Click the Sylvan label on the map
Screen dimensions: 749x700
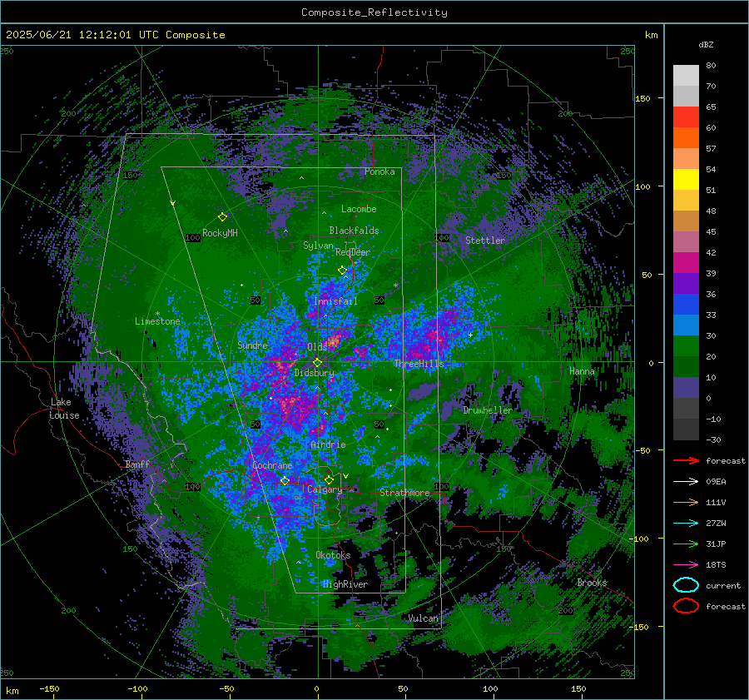coord(318,246)
